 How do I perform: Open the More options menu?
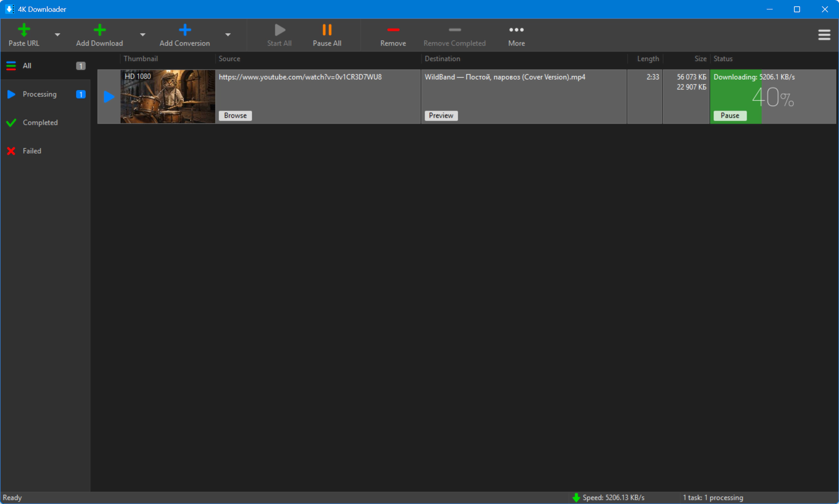click(516, 35)
